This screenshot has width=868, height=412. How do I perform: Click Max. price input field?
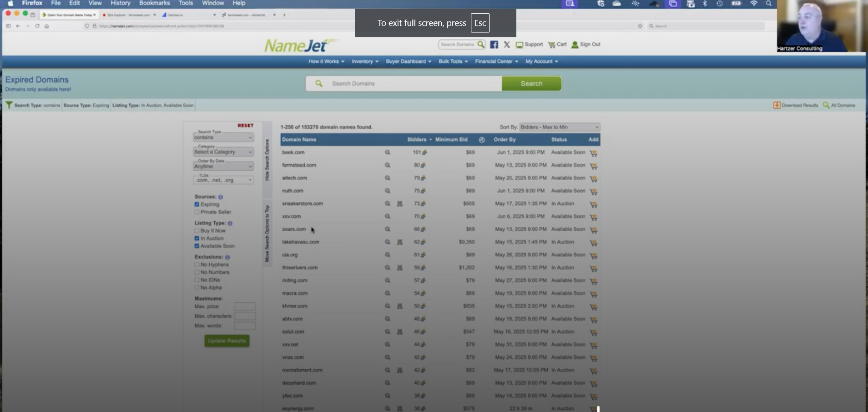245,306
